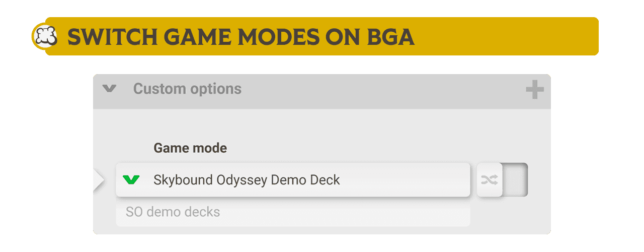Click the green chevron icon in Game mode
Screen dimensions: 644x252
pos(131,179)
